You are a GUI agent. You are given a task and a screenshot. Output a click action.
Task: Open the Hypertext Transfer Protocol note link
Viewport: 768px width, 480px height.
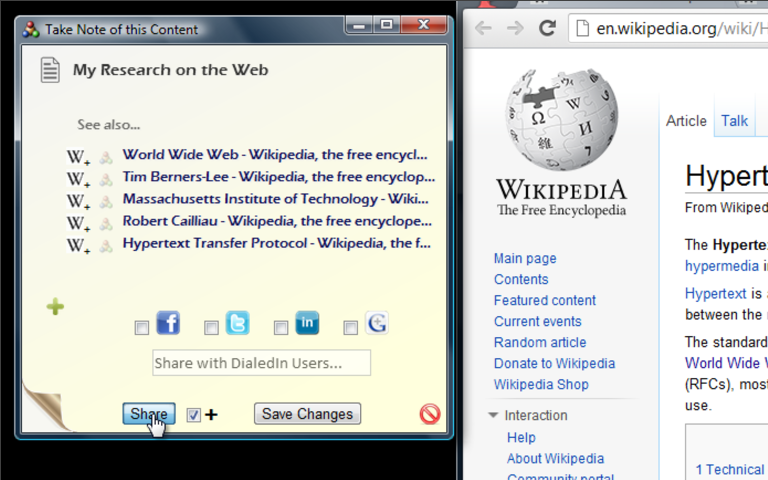coord(277,243)
